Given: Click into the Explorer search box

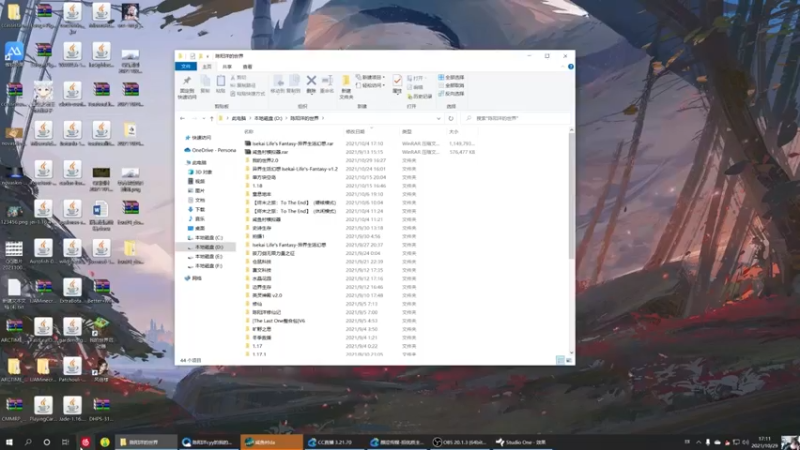Looking at the screenshot, I should click(x=517, y=118).
